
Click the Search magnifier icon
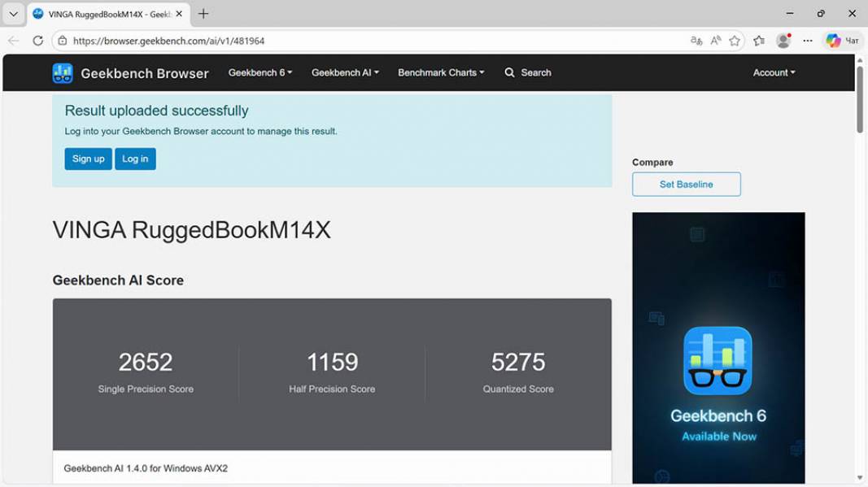509,72
